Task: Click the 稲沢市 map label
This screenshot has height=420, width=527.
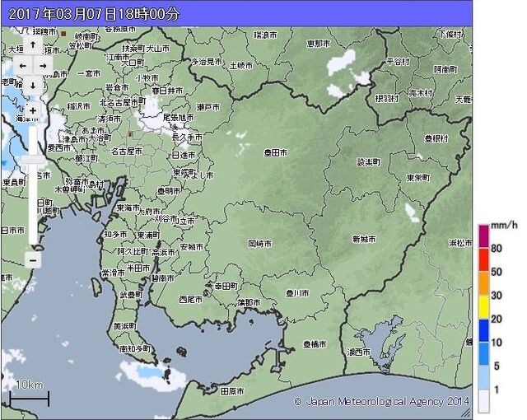Action: 79,106
